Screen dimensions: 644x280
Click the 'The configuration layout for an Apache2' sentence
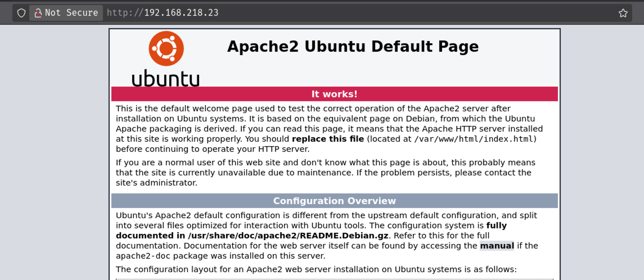(x=316, y=269)
